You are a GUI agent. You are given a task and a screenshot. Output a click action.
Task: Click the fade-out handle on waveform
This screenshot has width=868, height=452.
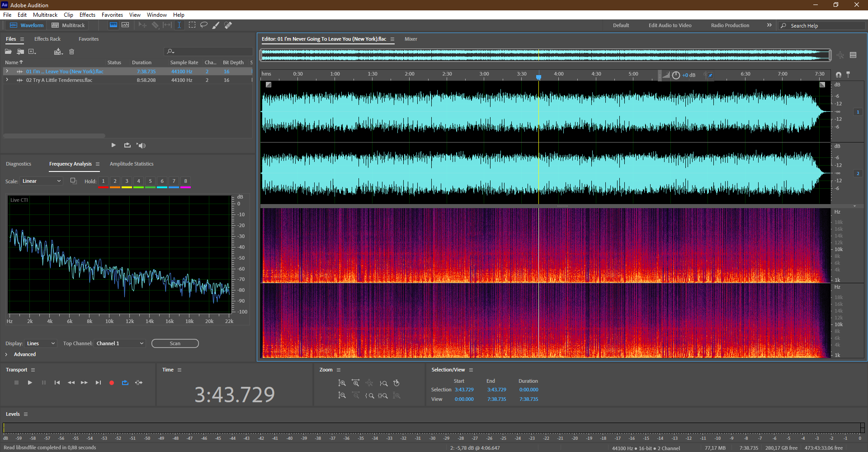point(822,85)
